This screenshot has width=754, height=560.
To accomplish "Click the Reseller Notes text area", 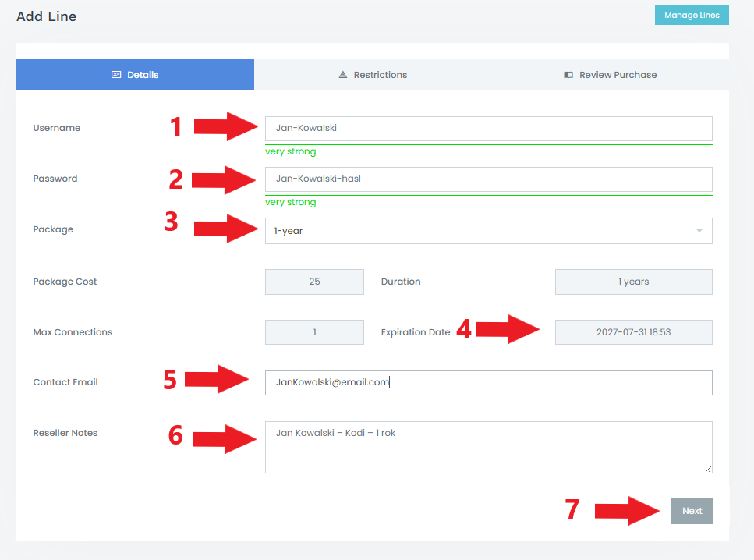I will coord(489,448).
